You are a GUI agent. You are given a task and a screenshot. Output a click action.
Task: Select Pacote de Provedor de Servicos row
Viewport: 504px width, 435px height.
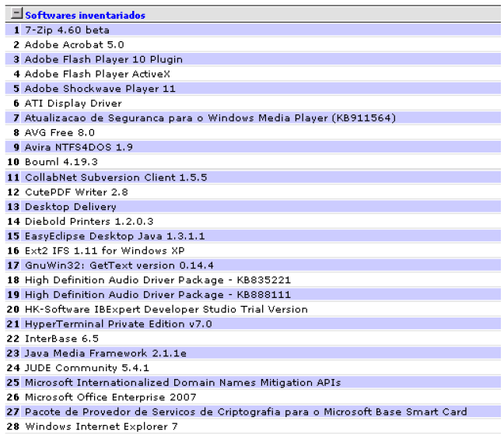click(x=253, y=412)
